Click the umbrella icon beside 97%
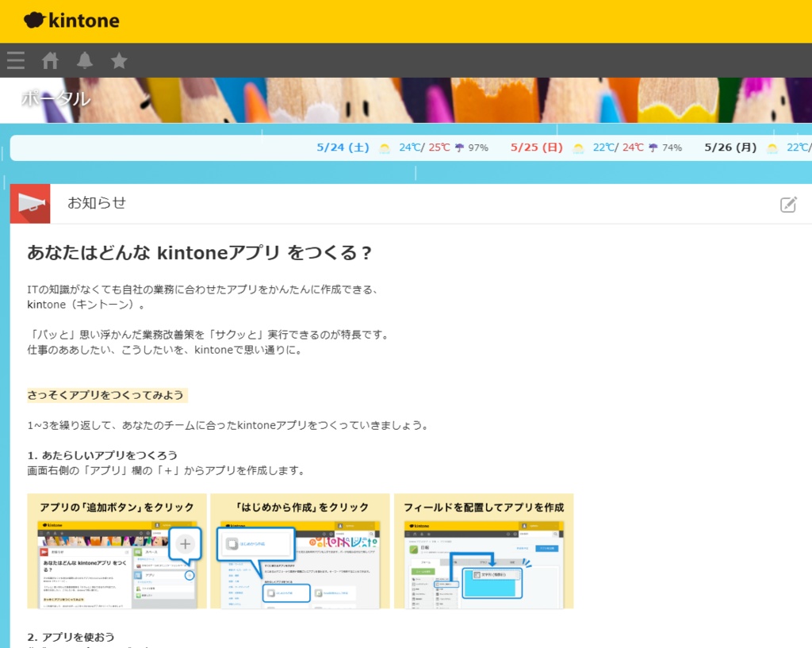 pos(459,148)
